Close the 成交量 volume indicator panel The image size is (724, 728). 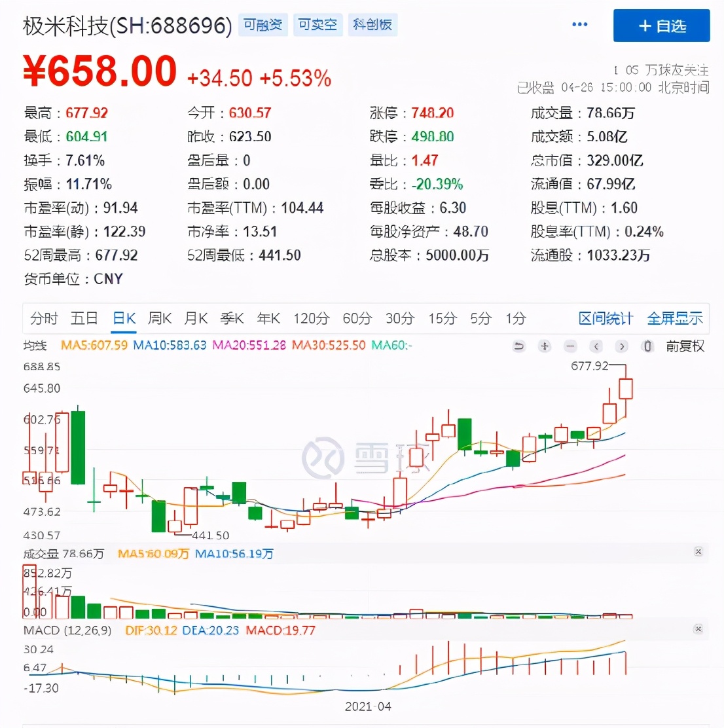(698, 552)
